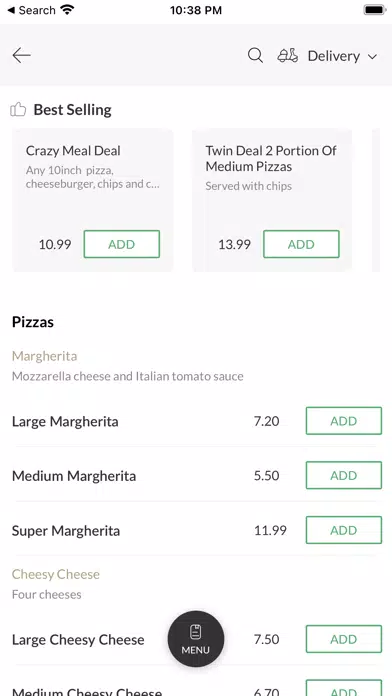392x696 pixels.
Task: Open Twin Deal 2 Portion card
Action: (x=272, y=200)
